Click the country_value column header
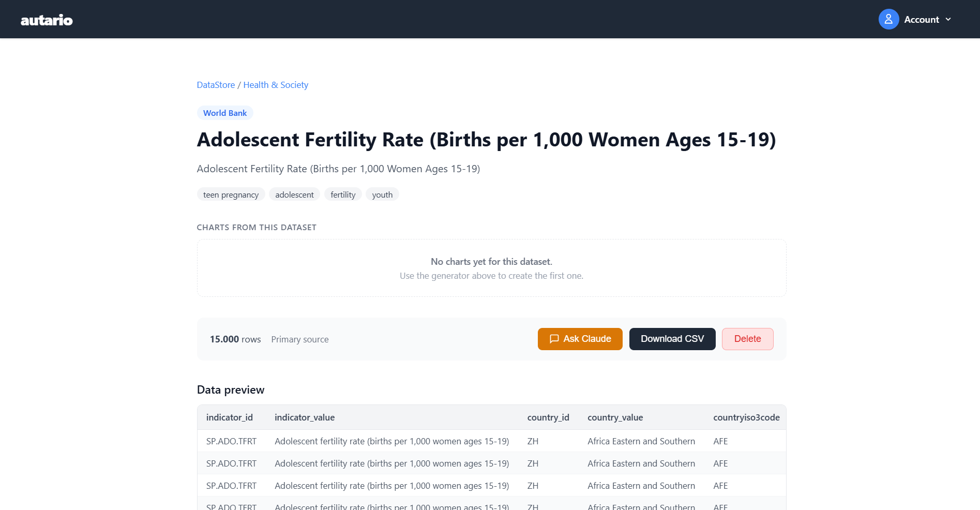The image size is (980, 510). (x=615, y=417)
